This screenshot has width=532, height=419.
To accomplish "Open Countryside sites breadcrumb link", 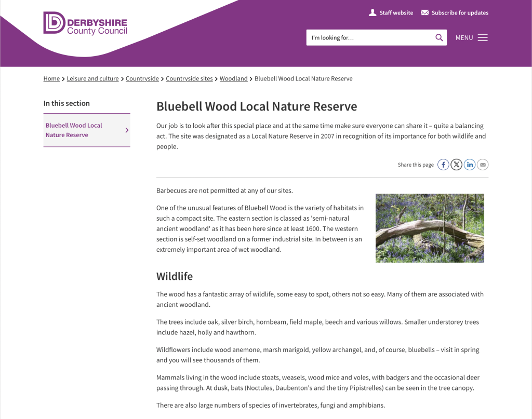I will 189,79.
